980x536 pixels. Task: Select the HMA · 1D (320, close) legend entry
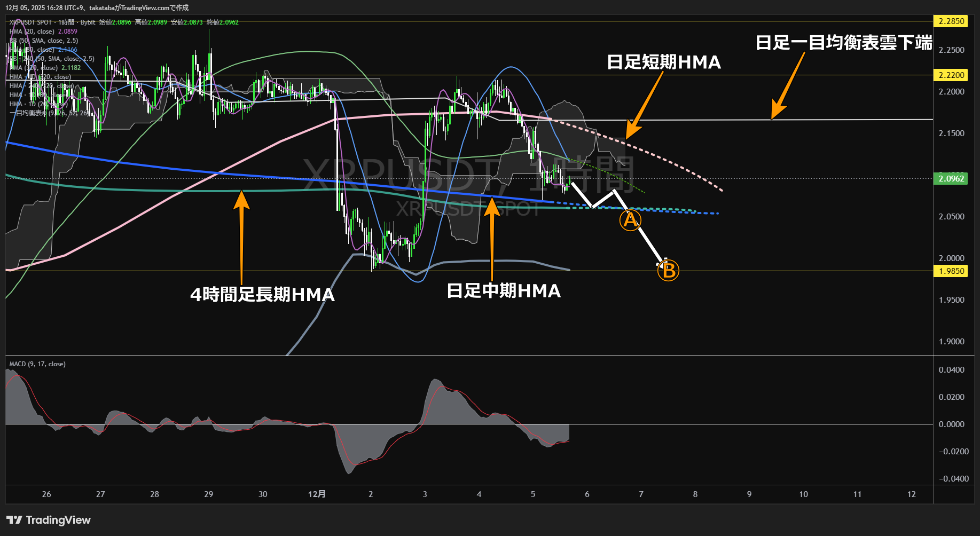(x=40, y=77)
